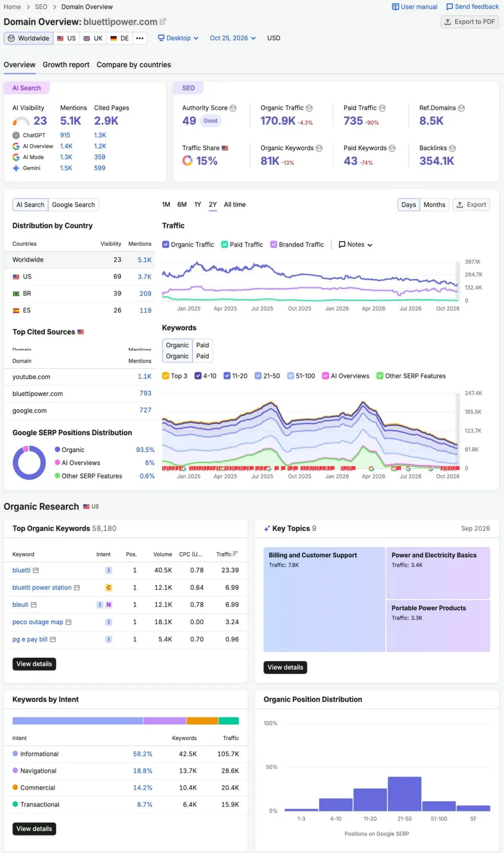This screenshot has height=853, width=504.
Task: Click the 21-50 bar in position distribution
Action: (x=405, y=793)
